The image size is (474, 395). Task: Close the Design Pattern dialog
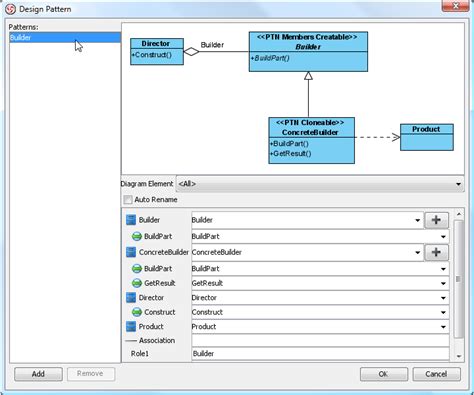[455, 6]
